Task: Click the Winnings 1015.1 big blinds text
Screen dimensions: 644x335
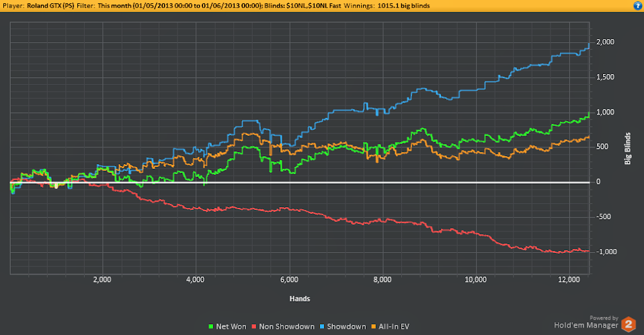Action: [387, 6]
